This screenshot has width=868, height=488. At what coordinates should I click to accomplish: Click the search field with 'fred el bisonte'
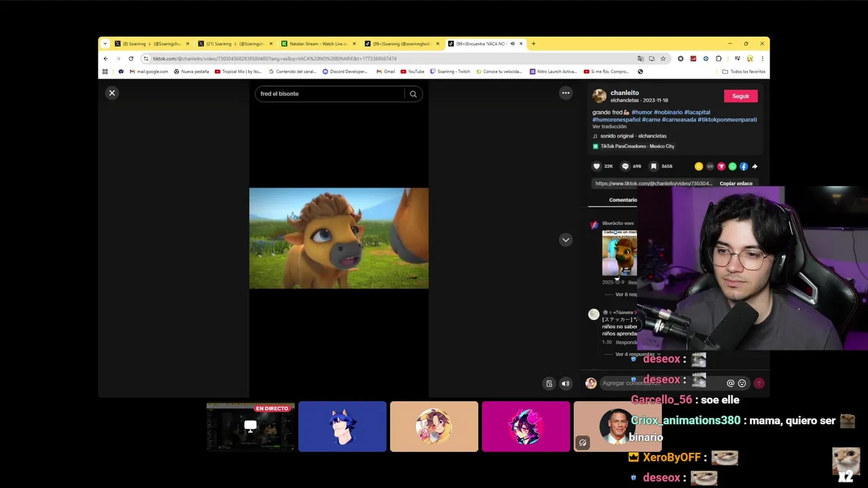(x=331, y=94)
